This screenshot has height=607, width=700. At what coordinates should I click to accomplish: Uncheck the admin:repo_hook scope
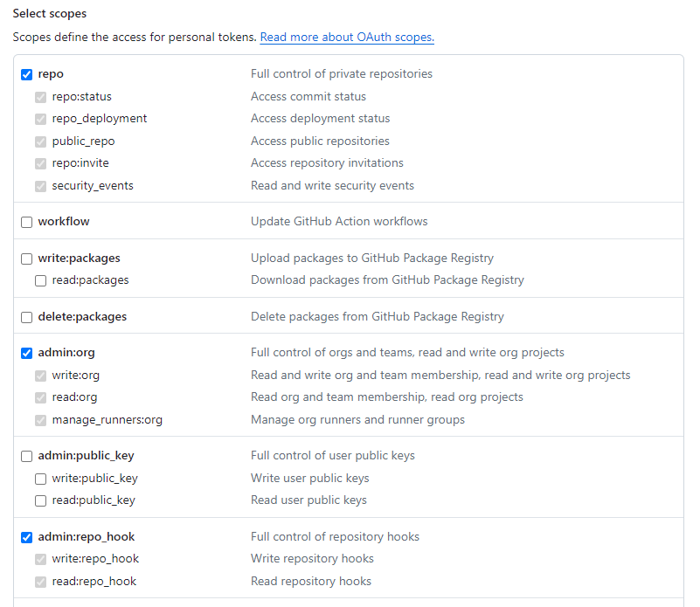27,537
